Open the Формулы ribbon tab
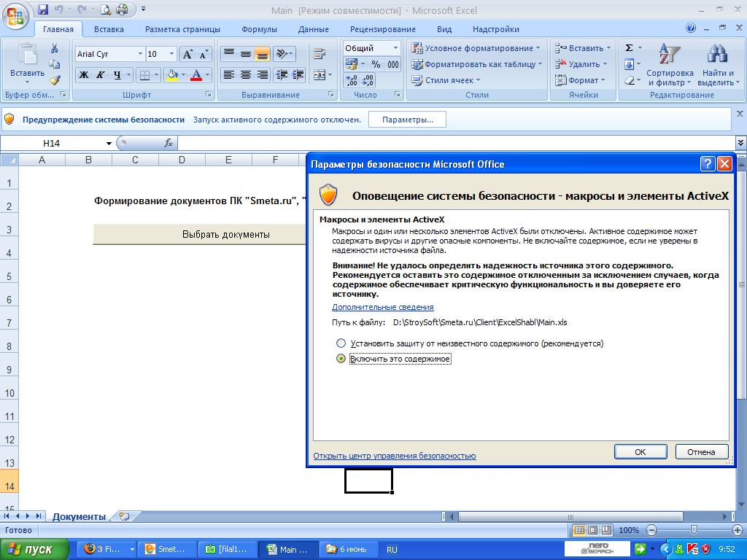The image size is (747, 560). click(259, 29)
